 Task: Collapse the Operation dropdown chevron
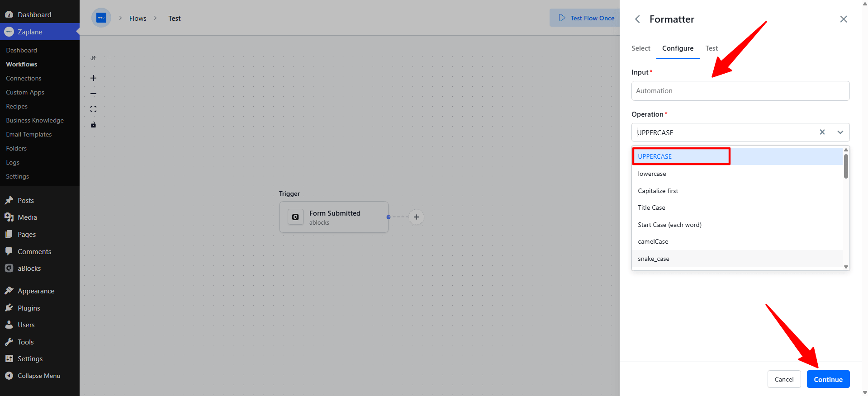pyautogui.click(x=840, y=132)
